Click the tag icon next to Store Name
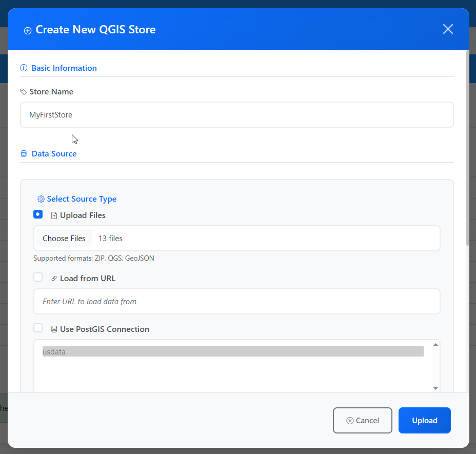This screenshot has height=454, width=476. pos(24,92)
